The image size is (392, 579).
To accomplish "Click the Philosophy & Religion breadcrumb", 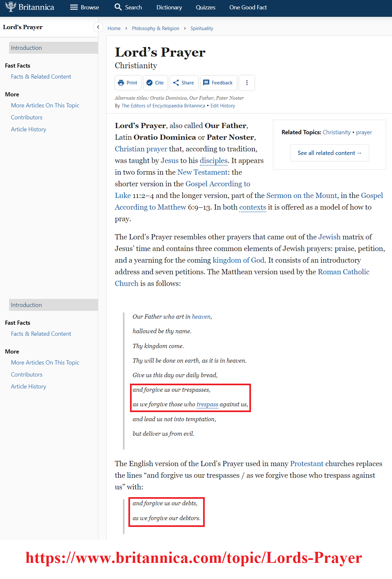I will coord(155,28).
